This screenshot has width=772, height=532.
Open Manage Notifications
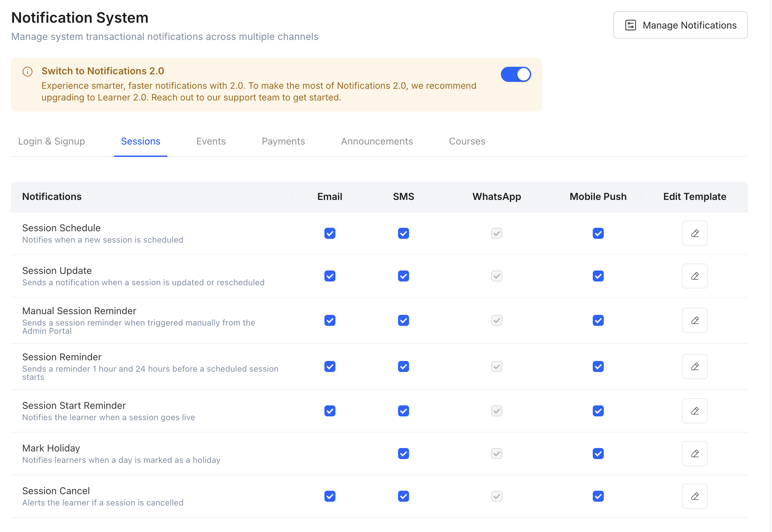point(680,25)
